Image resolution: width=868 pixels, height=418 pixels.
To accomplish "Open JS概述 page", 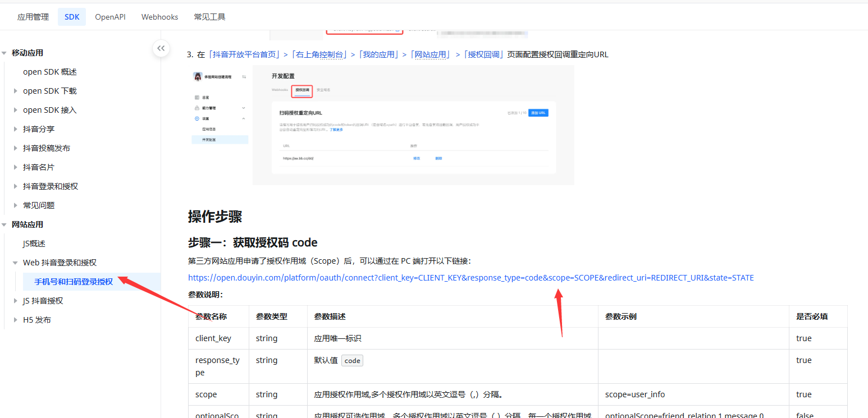I will coord(34,244).
